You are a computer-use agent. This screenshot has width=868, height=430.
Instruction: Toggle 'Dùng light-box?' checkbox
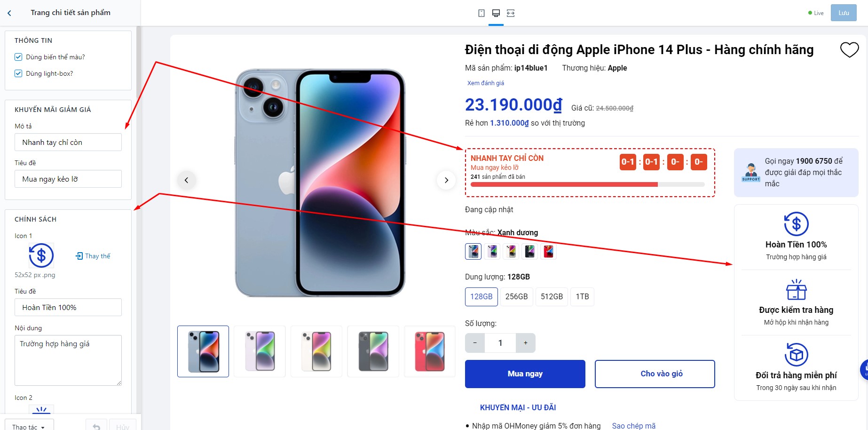click(x=18, y=73)
